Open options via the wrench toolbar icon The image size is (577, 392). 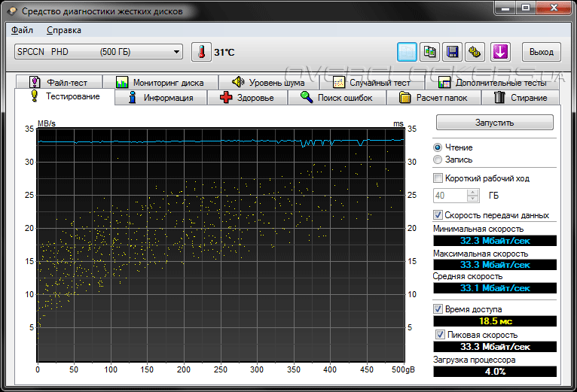point(475,52)
